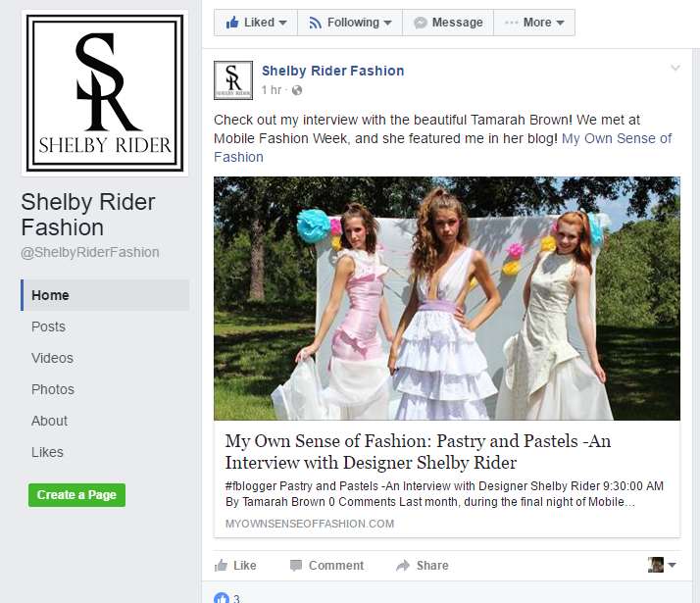700x603 pixels.
Task: Open the Photos section
Action: click(53, 389)
